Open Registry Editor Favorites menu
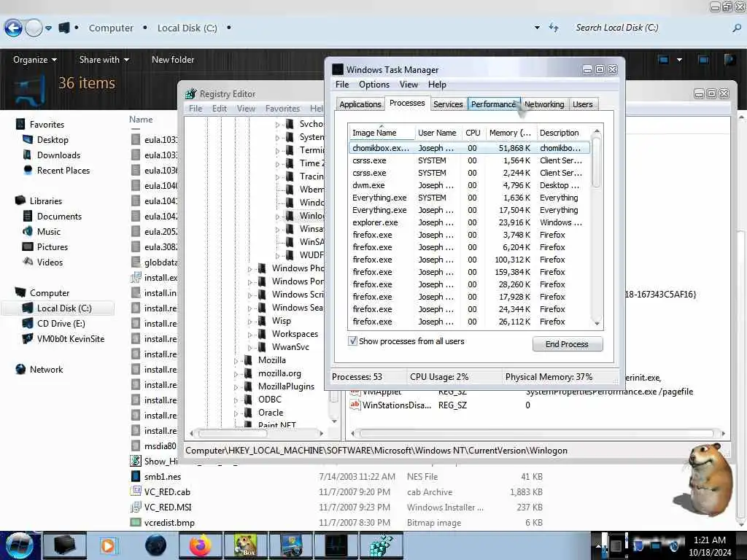This screenshot has width=747, height=560. [282, 109]
